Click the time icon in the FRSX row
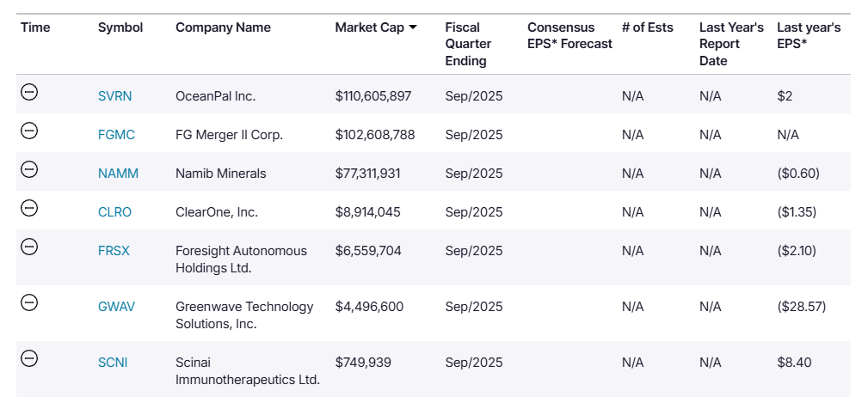Screen dimensions: 868x409 pos(29,247)
